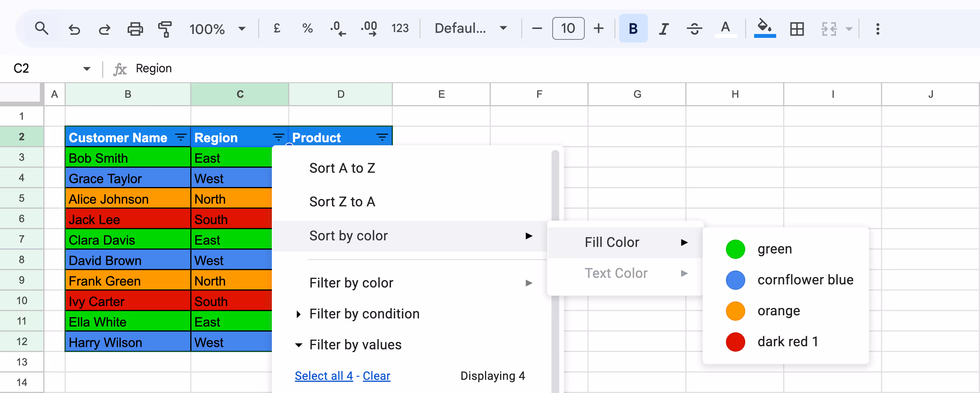This screenshot has width=980, height=393.
Task: Open the text colour tool
Action: coord(726,28)
